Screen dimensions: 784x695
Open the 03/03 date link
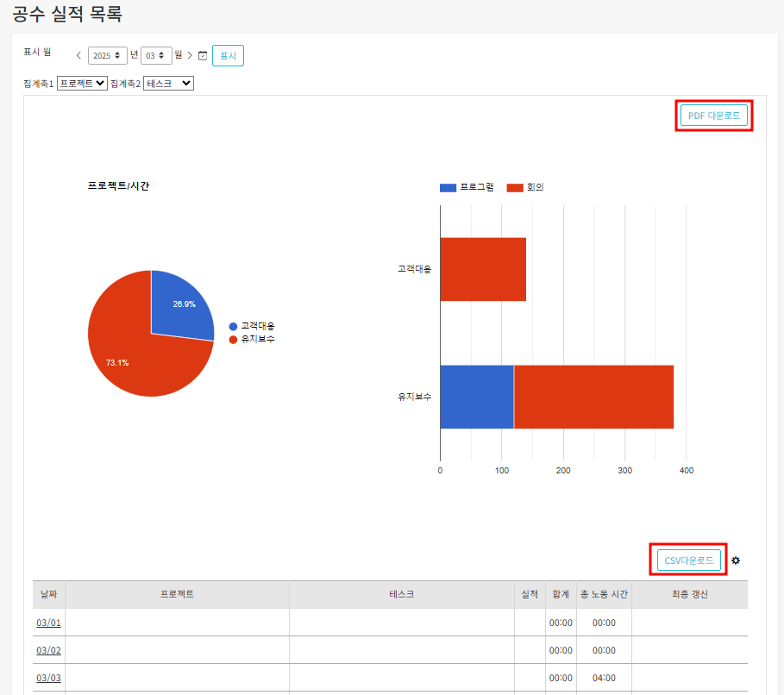click(x=48, y=678)
